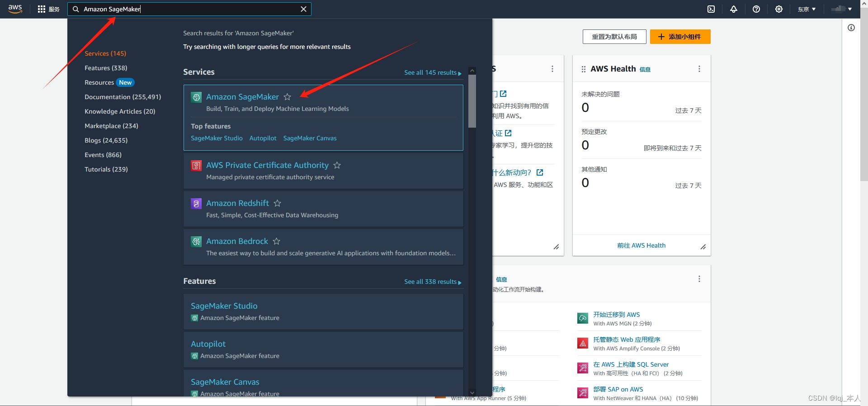Click the 重置为默认布局 button

(x=614, y=37)
